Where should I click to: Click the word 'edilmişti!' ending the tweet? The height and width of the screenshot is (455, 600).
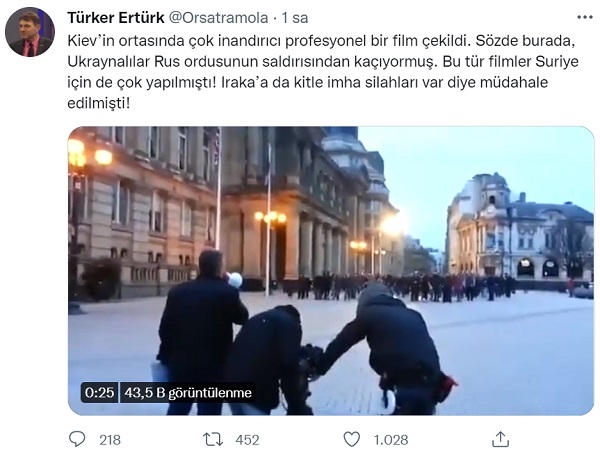(x=99, y=103)
